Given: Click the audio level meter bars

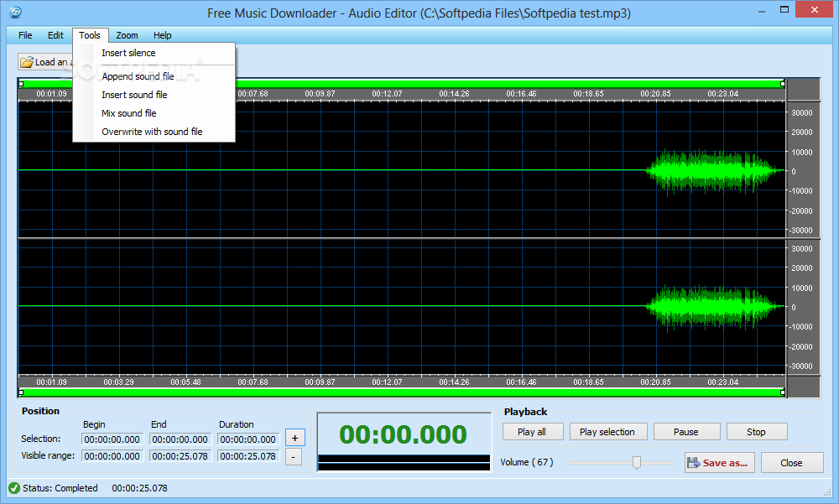Looking at the screenshot, I should point(404,463).
